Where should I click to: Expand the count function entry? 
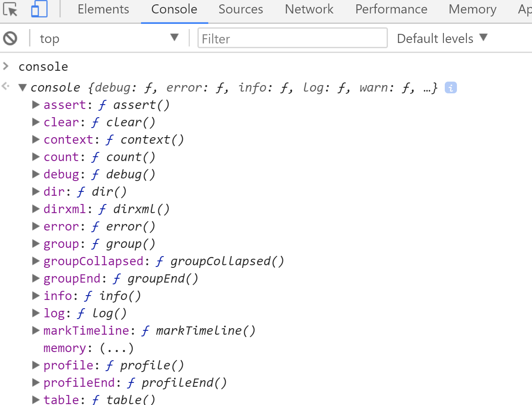click(36, 157)
